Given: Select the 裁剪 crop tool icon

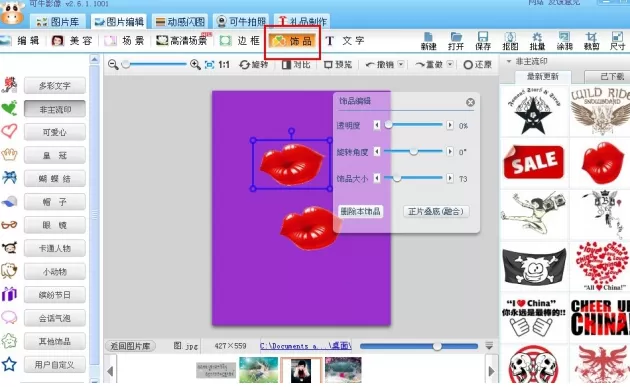Looking at the screenshot, I should (591, 41).
